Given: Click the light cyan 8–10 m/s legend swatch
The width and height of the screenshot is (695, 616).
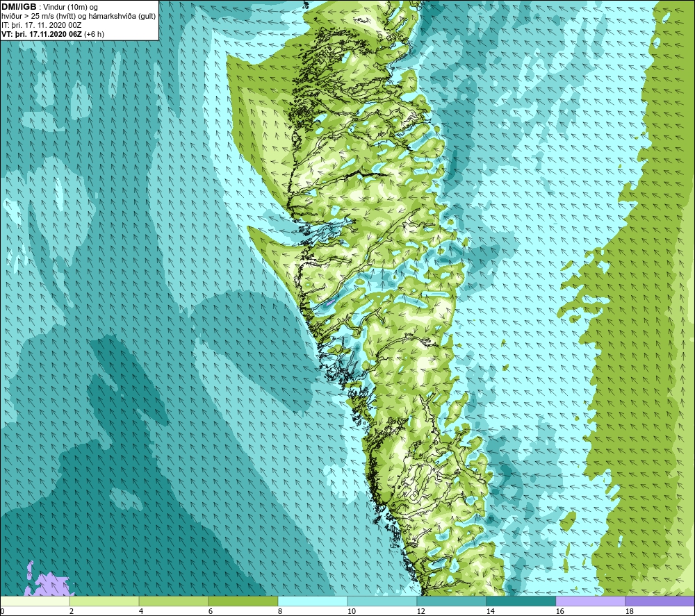Looking at the screenshot, I should [313, 601].
